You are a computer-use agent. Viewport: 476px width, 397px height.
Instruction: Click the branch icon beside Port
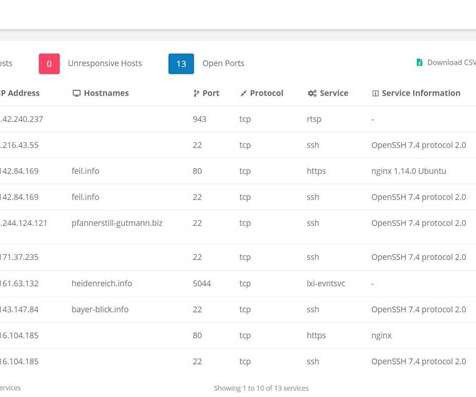[196, 93]
